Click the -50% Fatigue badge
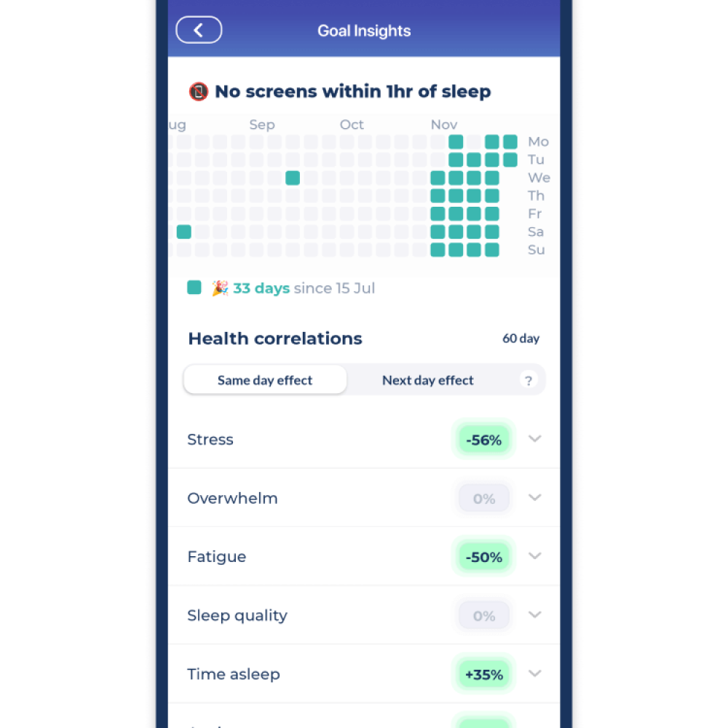728x728 pixels. [x=483, y=556]
